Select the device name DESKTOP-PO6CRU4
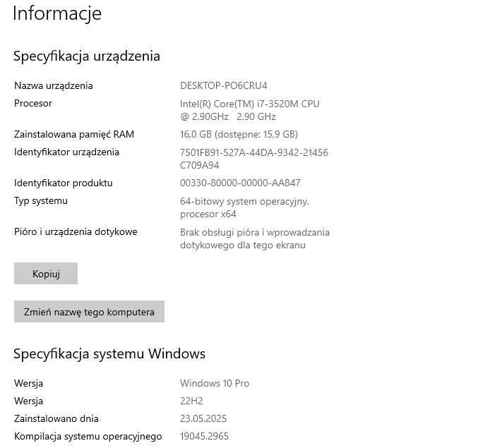 click(224, 86)
